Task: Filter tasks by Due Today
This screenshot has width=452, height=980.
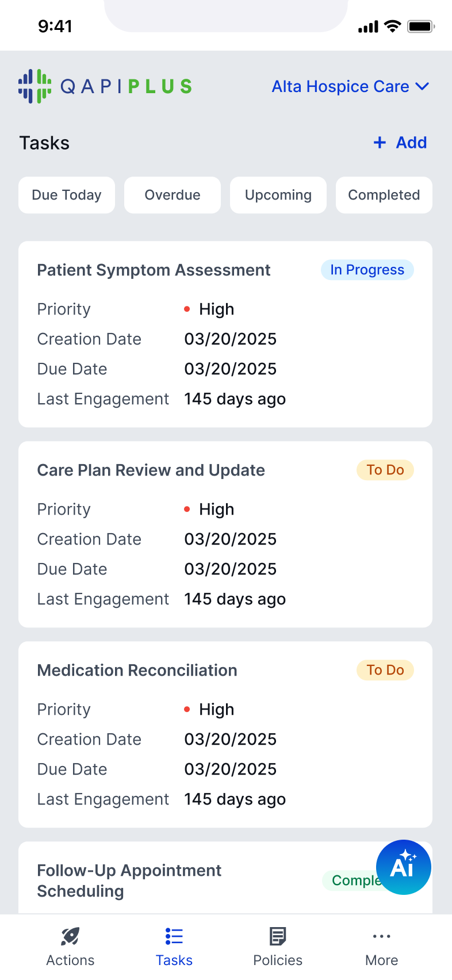Action: (x=67, y=195)
